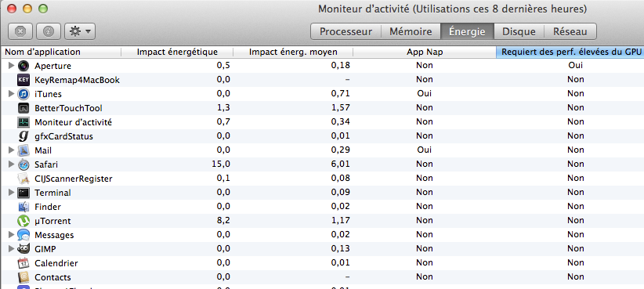Click the Quit Process stop icon
Image resolution: width=644 pixels, height=289 pixels.
pos(20,31)
